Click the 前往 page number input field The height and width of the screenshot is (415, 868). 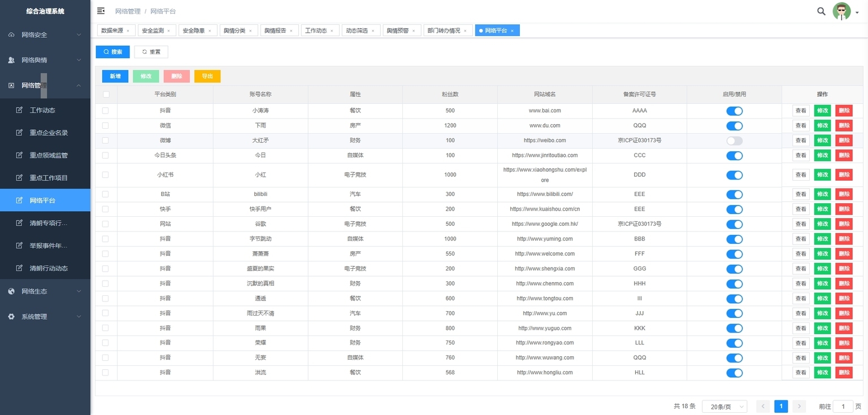click(843, 407)
